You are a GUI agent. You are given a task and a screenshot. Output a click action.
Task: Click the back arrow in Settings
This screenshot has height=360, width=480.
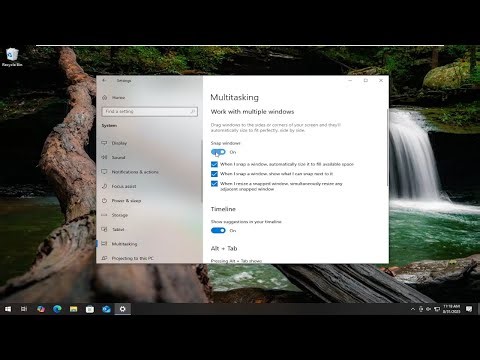coord(104,80)
